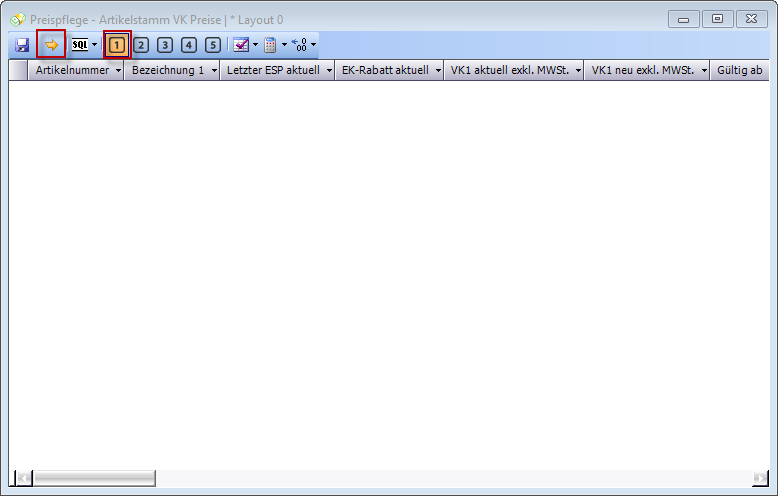Expand the calculator dropdown arrow
This screenshot has width=778, height=496.
coord(284,45)
